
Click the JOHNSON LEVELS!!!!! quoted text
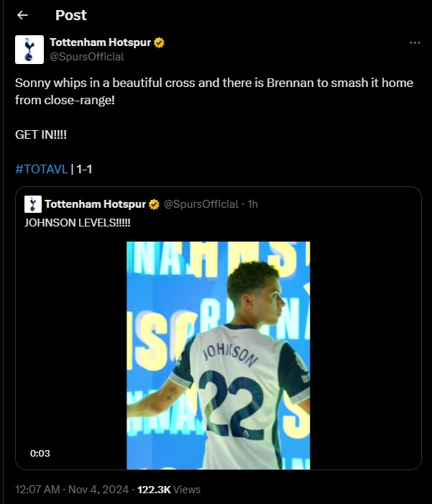coord(78,223)
